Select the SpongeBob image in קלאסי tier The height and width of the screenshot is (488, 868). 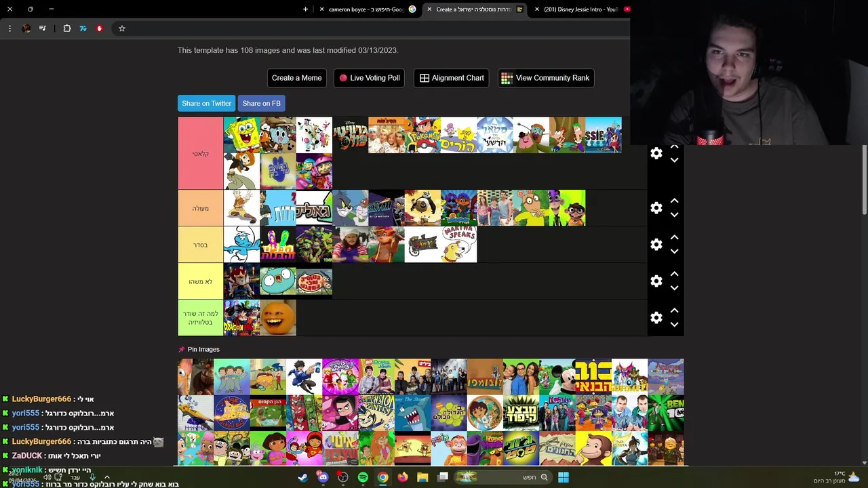point(241,135)
